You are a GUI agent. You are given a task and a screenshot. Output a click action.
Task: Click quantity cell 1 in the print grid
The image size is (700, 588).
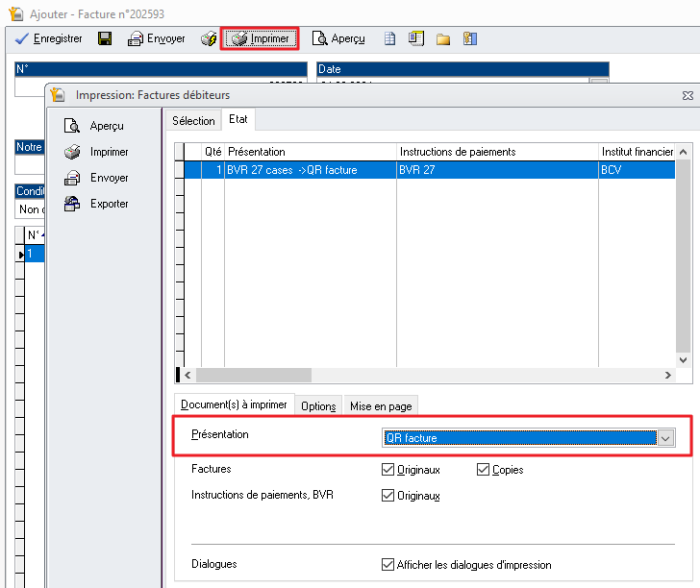pos(212,170)
